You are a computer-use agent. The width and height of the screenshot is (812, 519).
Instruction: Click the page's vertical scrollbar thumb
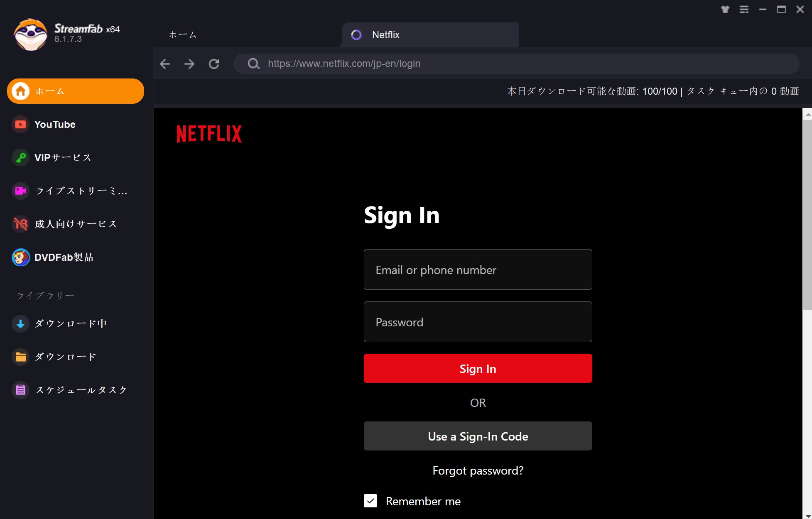click(807, 215)
